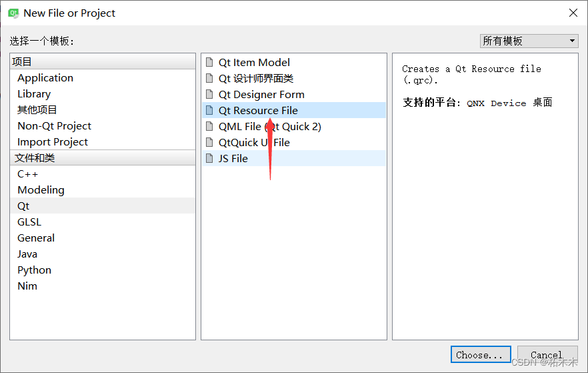Select General file category

(103, 238)
